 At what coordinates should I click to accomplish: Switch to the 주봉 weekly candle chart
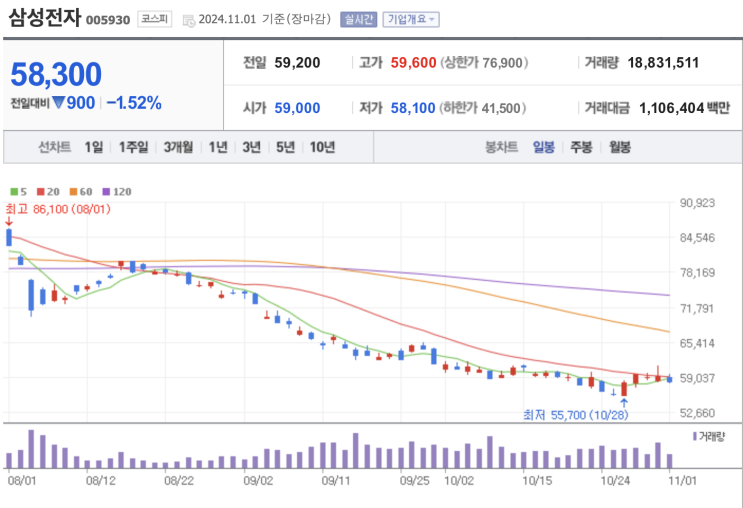[x=581, y=147]
